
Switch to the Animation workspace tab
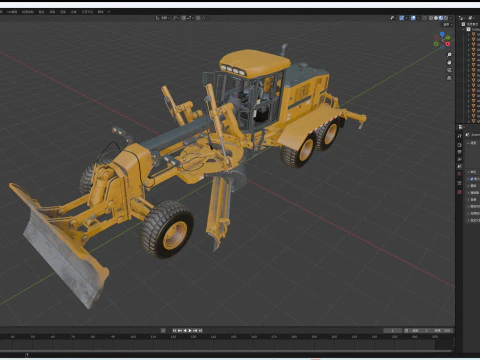click(52, 12)
